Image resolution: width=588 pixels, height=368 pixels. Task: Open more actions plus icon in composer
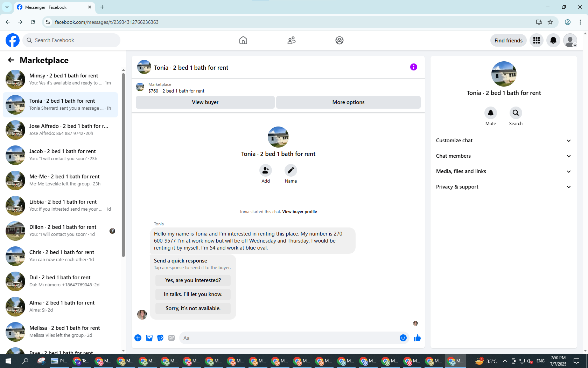(138, 338)
